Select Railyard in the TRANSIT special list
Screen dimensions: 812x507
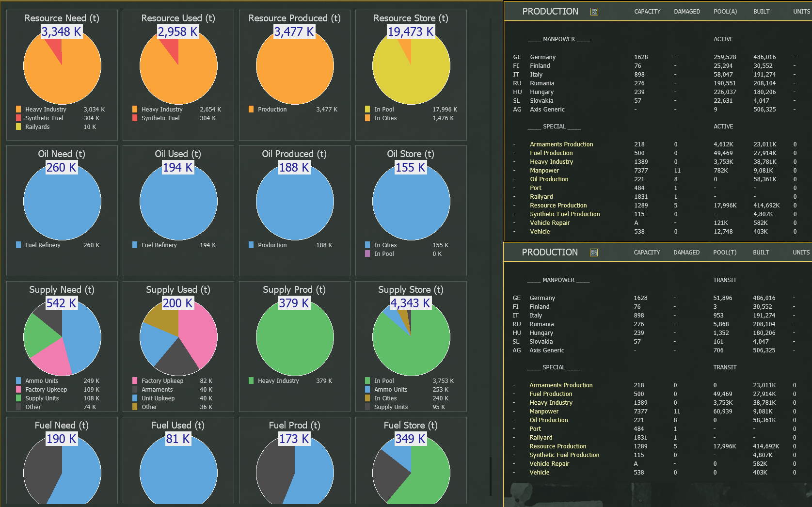coord(541,438)
